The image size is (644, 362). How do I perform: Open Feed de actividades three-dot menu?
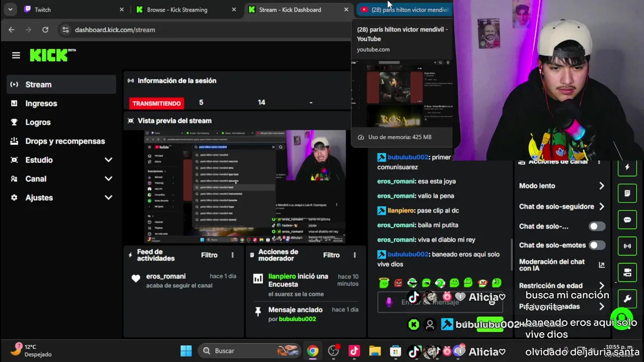[x=232, y=255]
